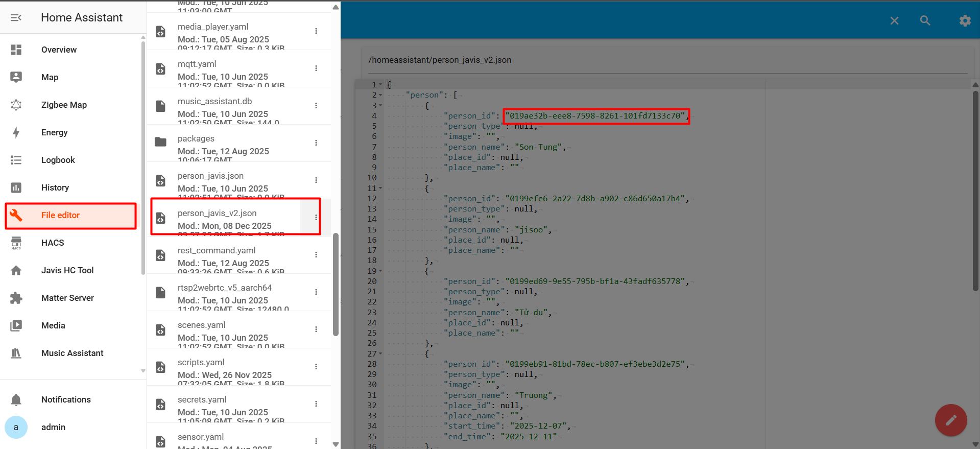Open the Notifications bell
The width and height of the screenshot is (980, 449).
click(16, 399)
